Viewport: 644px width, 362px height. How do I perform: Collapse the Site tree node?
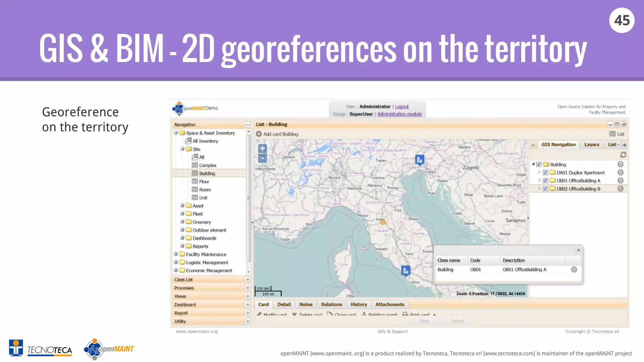pyautogui.click(x=182, y=149)
